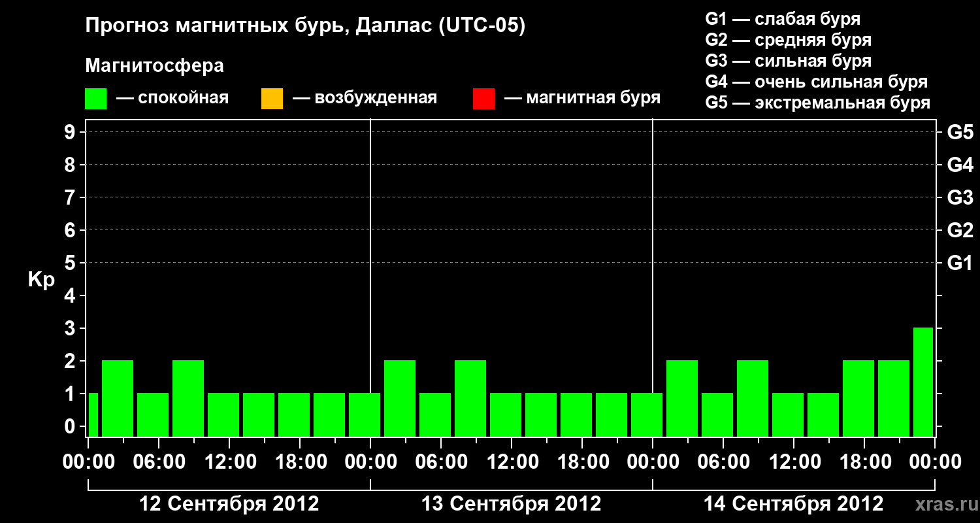Click the narrow Kp 1 bar starting 12 Сентября
This screenshot has width=980, height=523.
pyautogui.click(x=93, y=414)
